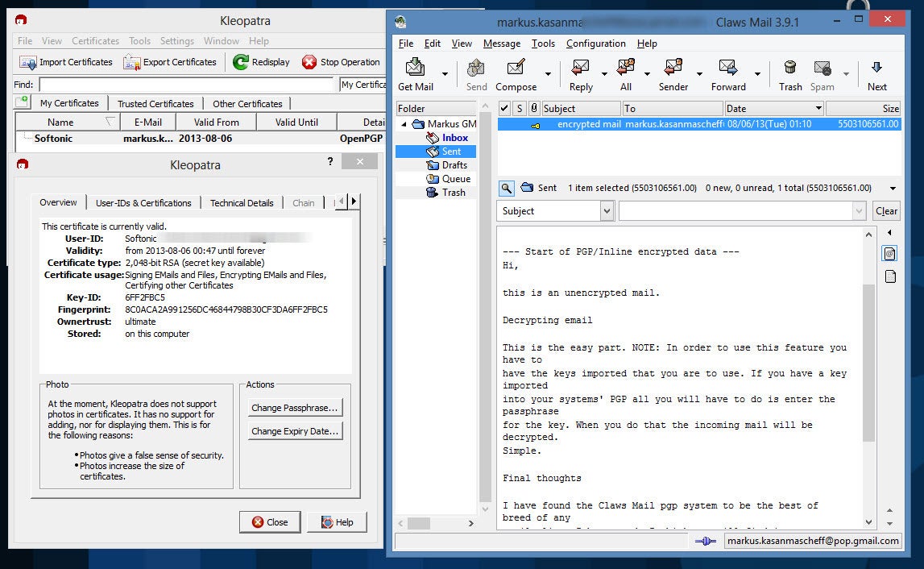924x569 pixels.
Task: Collapse the Markus GM account tree
Action: [x=404, y=124]
